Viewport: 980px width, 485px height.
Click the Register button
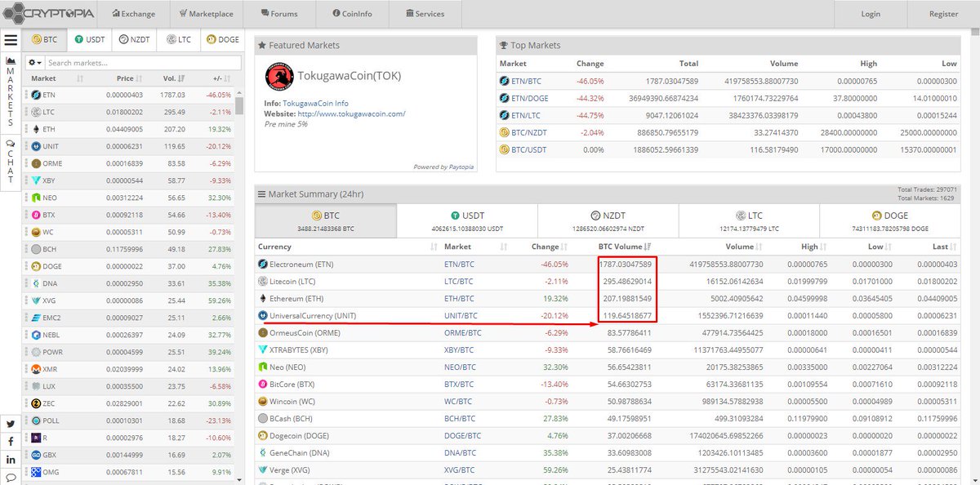(943, 14)
